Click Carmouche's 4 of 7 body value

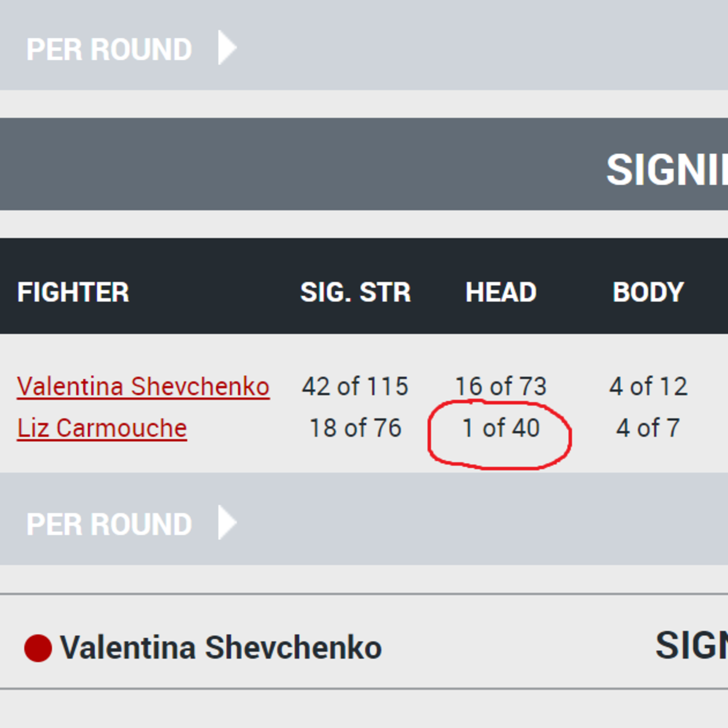648,428
